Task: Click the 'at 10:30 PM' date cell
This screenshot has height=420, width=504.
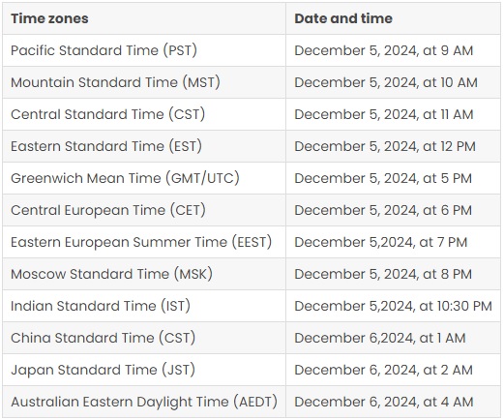Action: [393, 306]
